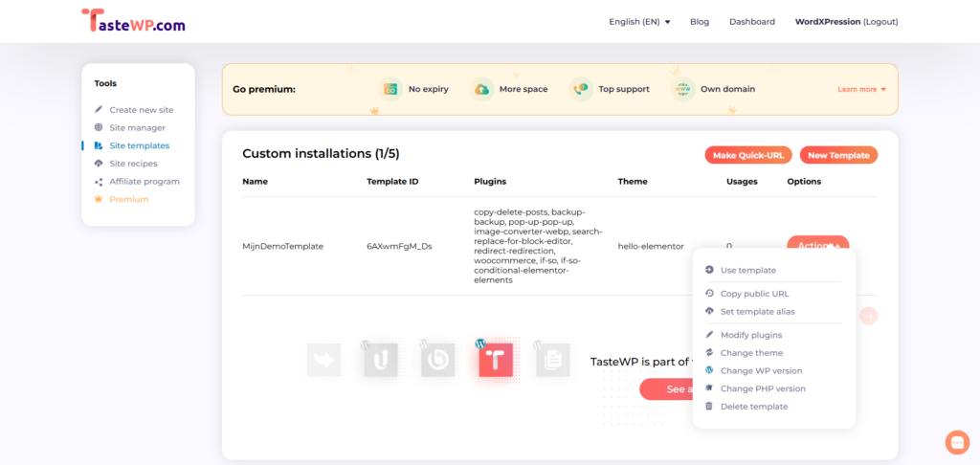Select Set template alias option

[758, 311]
